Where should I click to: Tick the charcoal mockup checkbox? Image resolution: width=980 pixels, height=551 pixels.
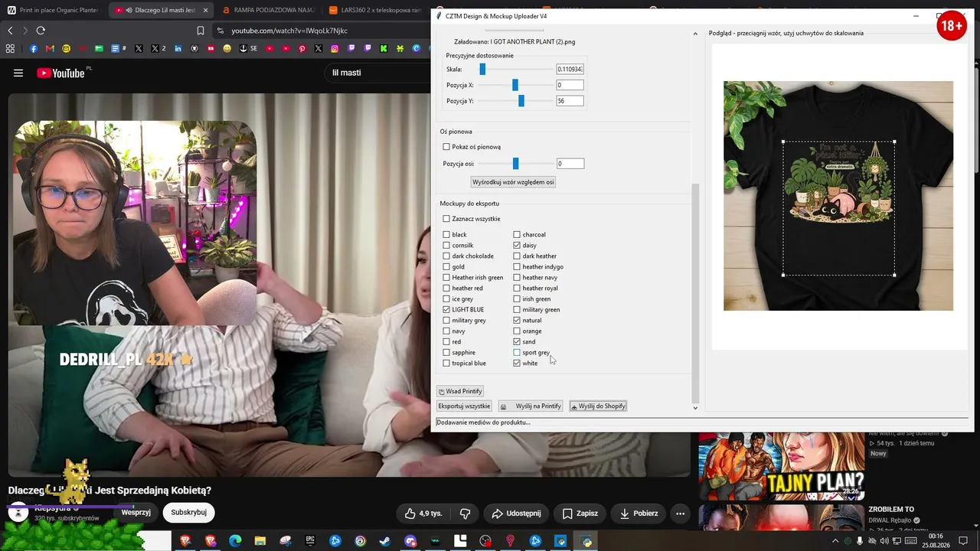tap(517, 235)
